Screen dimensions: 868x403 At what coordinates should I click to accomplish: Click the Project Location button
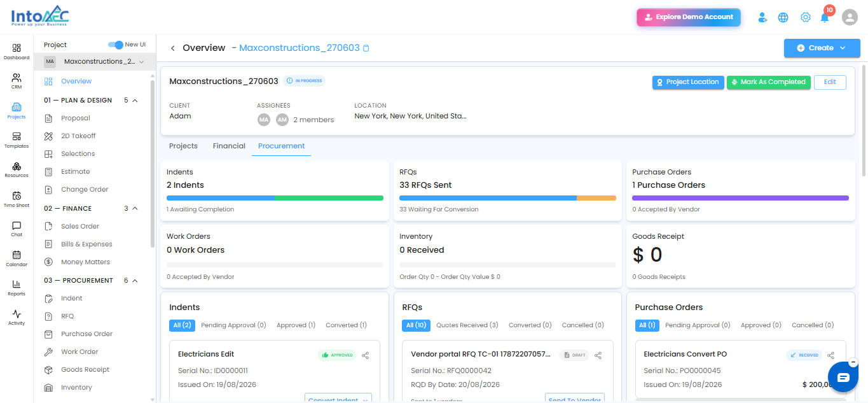coord(688,82)
